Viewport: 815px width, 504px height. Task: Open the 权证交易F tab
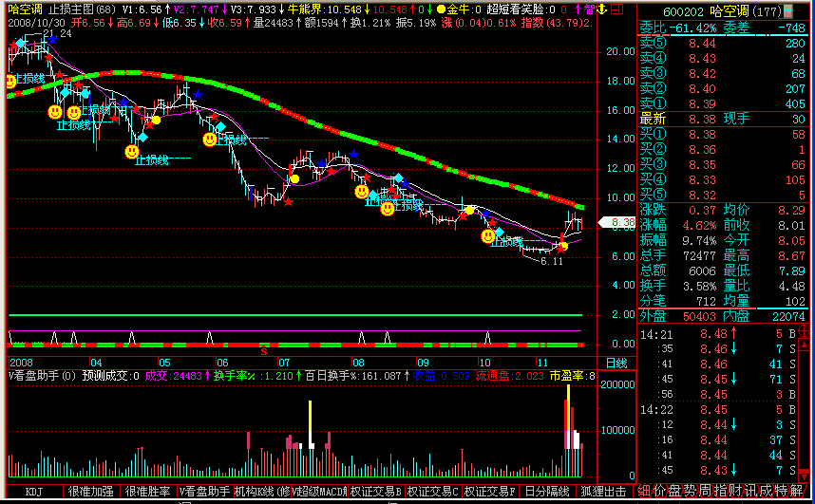[489, 491]
